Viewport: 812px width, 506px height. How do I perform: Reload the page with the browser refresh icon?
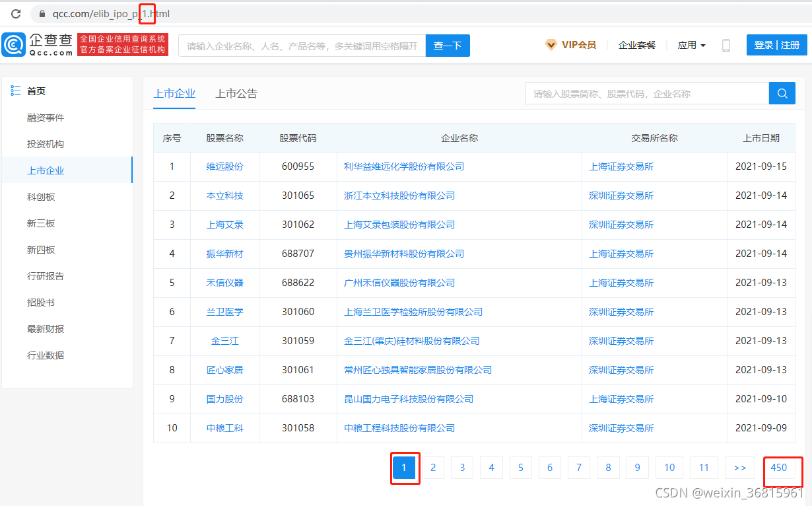coord(16,13)
